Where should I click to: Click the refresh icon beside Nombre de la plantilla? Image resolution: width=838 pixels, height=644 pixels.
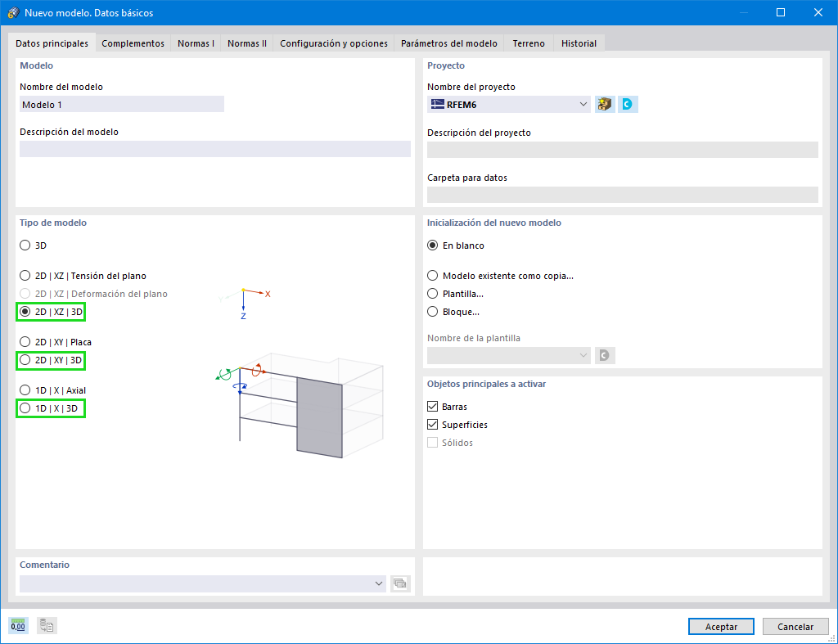coord(603,355)
